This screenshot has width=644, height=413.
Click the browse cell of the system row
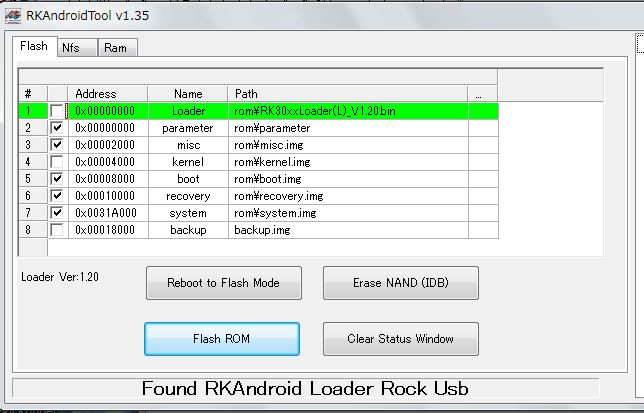click(483, 213)
